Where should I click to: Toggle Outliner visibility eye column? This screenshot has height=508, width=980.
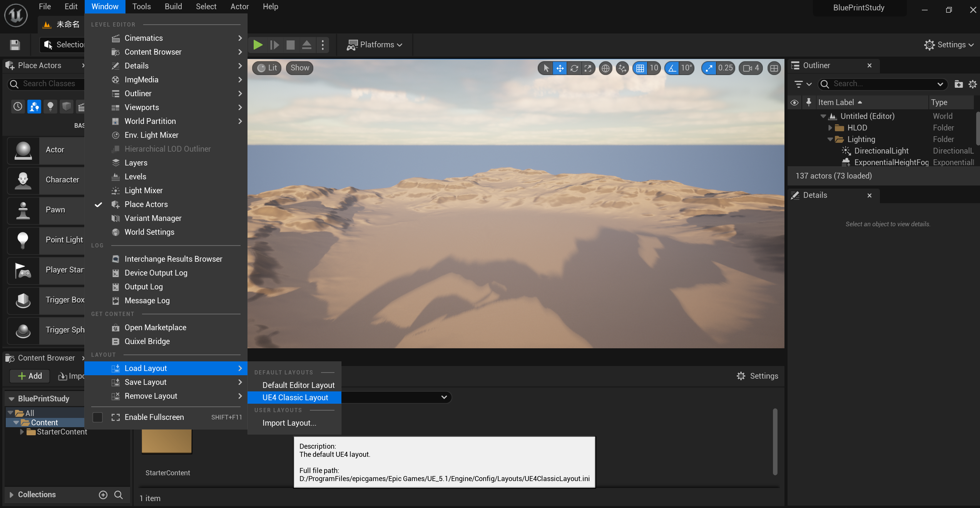click(x=794, y=102)
